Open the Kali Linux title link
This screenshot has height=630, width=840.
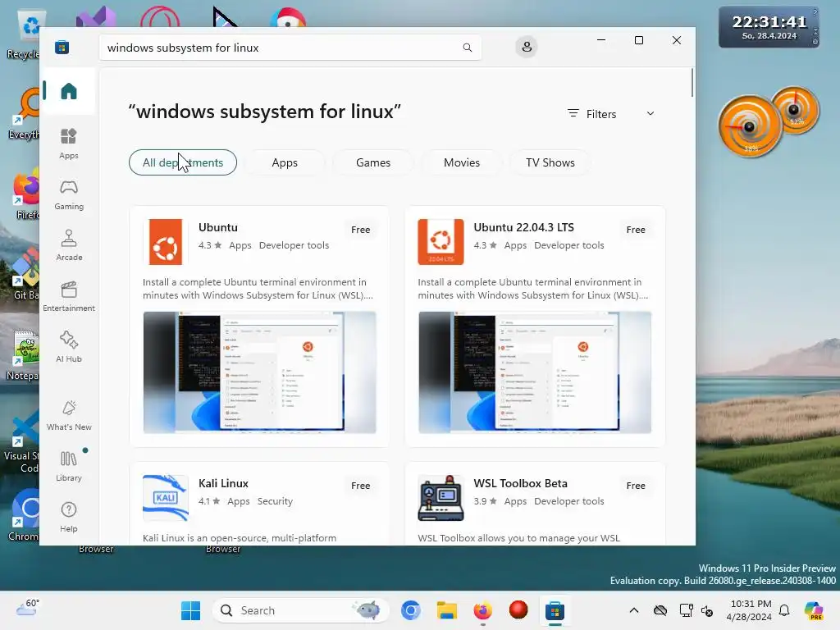(x=223, y=483)
